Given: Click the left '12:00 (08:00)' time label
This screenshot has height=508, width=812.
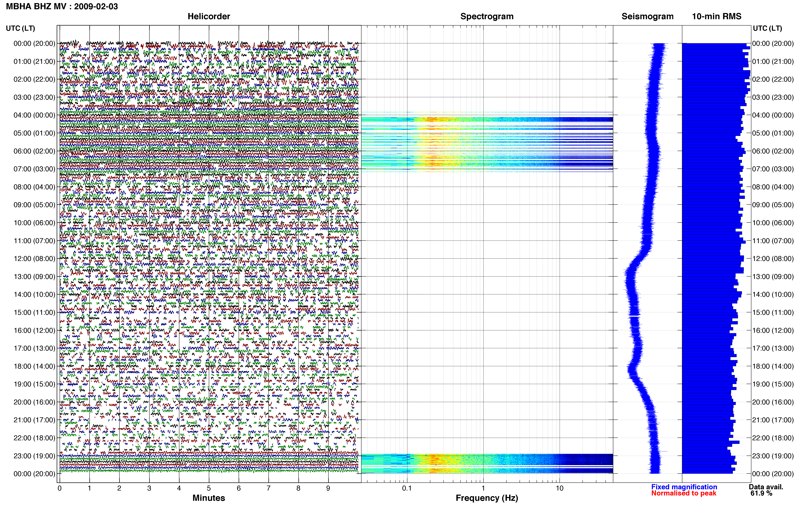Looking at the screenshot, I should tap(34, 259).
